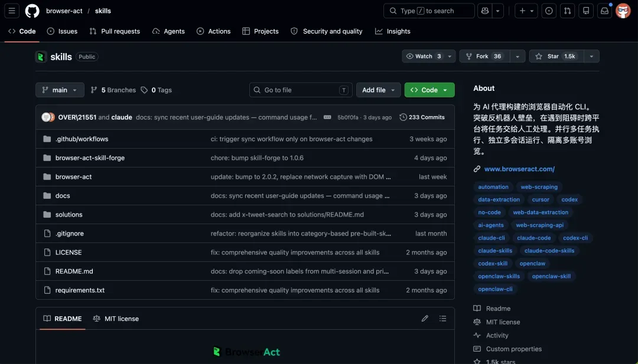Open the .github/workflows folder
Viewport: 638px width, 364px height.
pos(82,139)
